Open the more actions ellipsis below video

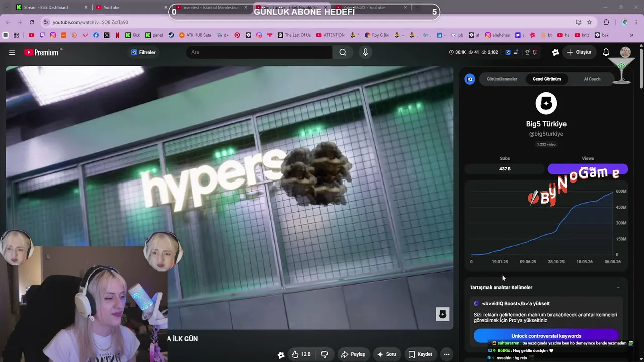tap(446, 354)
